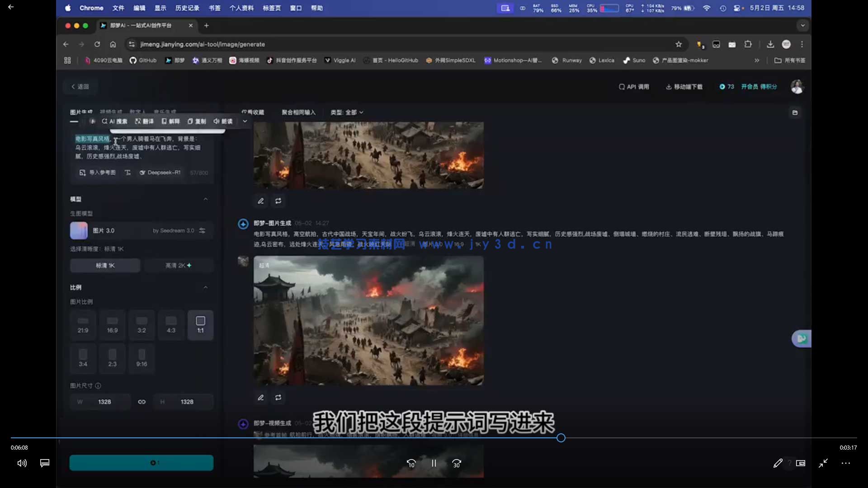This screenshot has width=868, height=488.
Task: Click the video progress slider handle
Action: (x=561, y=438)
